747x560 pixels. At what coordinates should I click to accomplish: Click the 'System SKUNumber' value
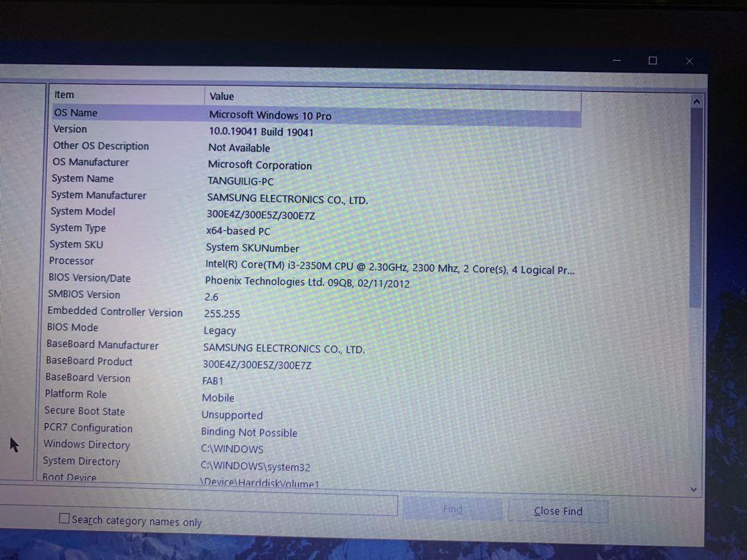[x=252, y=248]
